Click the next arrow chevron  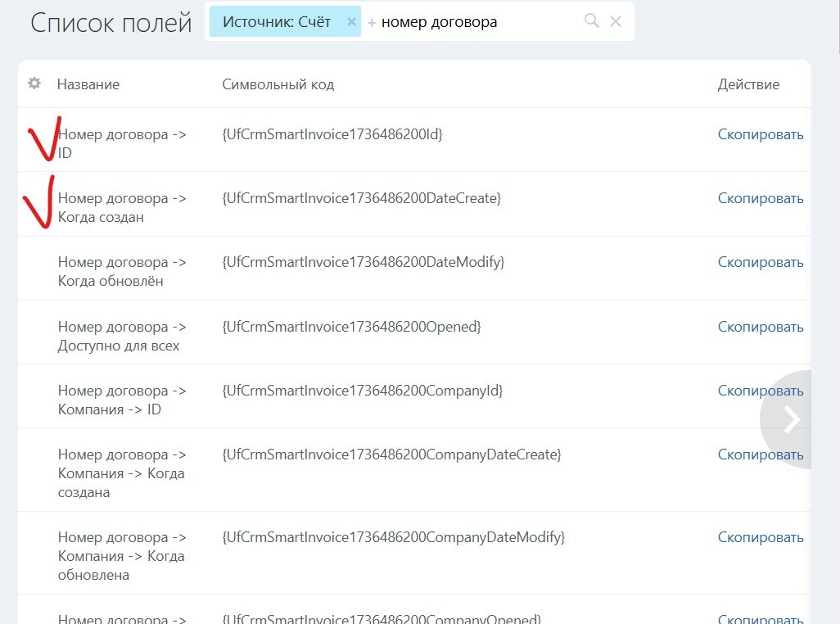point(791,419)
